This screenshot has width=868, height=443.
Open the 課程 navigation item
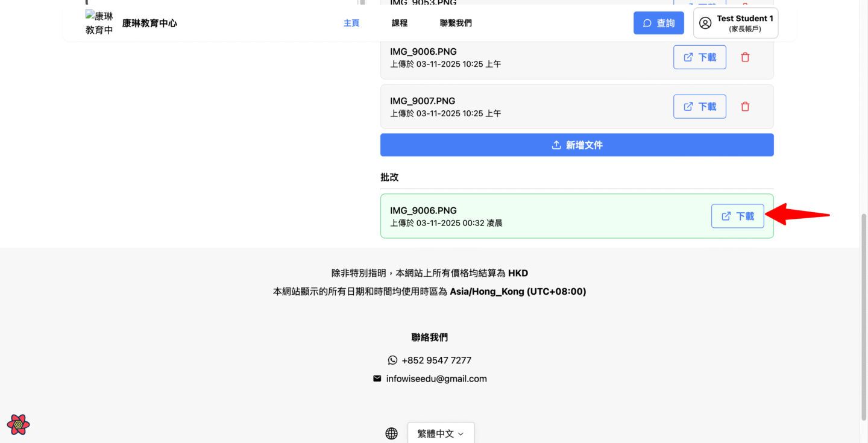click(x=400, y=23)
